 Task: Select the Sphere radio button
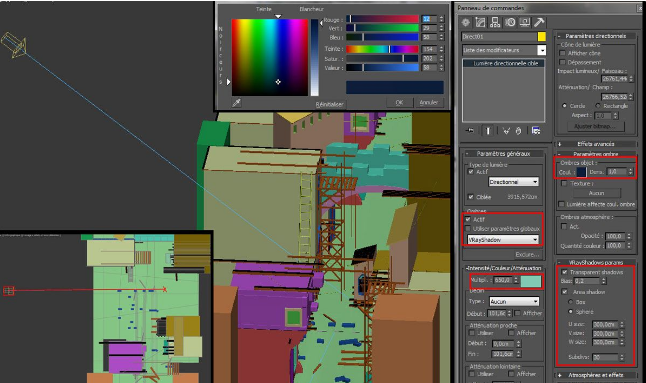pyautogui.click(x=571, y=312)
